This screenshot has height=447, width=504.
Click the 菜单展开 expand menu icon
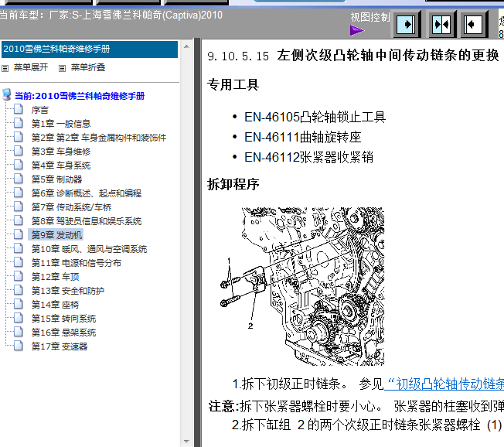pyautogui.click(x=5, y=68)
